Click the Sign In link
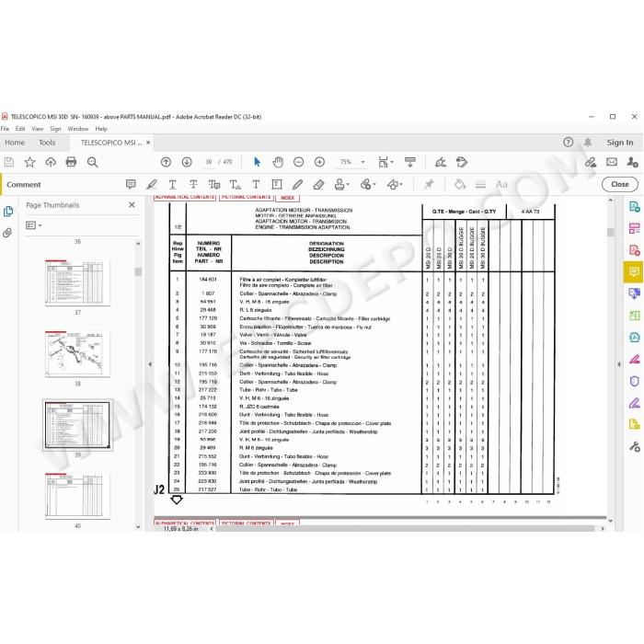This screenshot has height=644, width=644. [620, 143]
